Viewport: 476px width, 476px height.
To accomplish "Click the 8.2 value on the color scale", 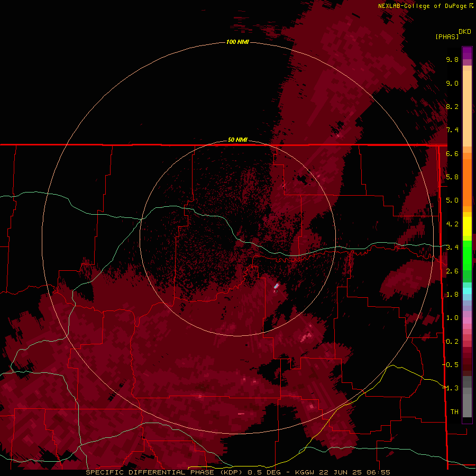I will [x=452, y=106].
